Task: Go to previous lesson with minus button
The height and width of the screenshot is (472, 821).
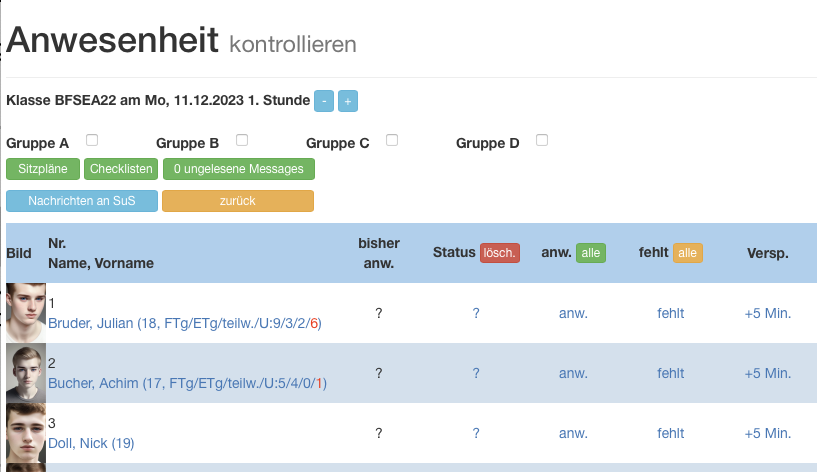Action: coord(324,101)
